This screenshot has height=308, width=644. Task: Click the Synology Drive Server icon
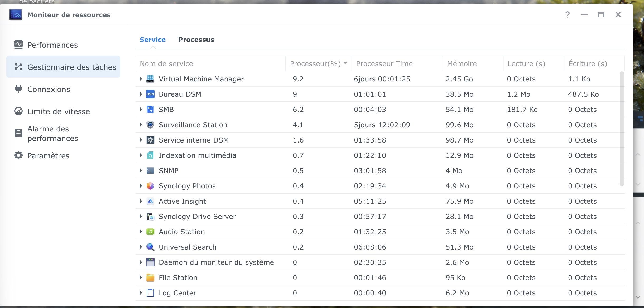pyautogui.click(x=150, y=216)
